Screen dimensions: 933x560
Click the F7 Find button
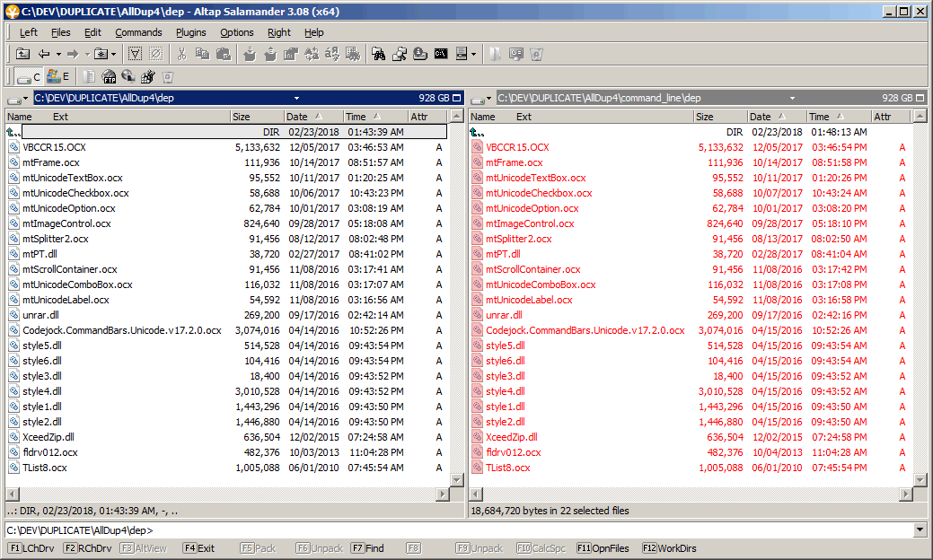(367, 548)
